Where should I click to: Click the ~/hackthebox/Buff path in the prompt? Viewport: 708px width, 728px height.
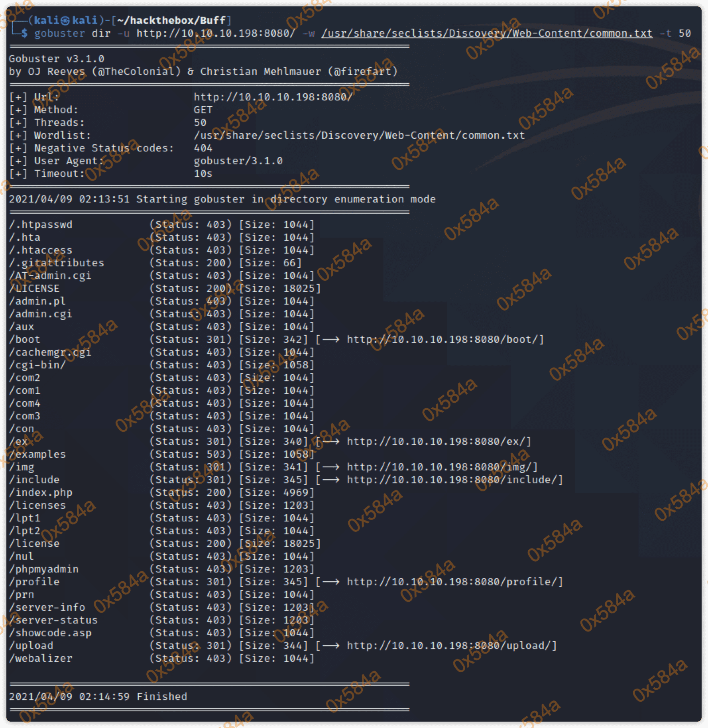(x=171, y=20)
